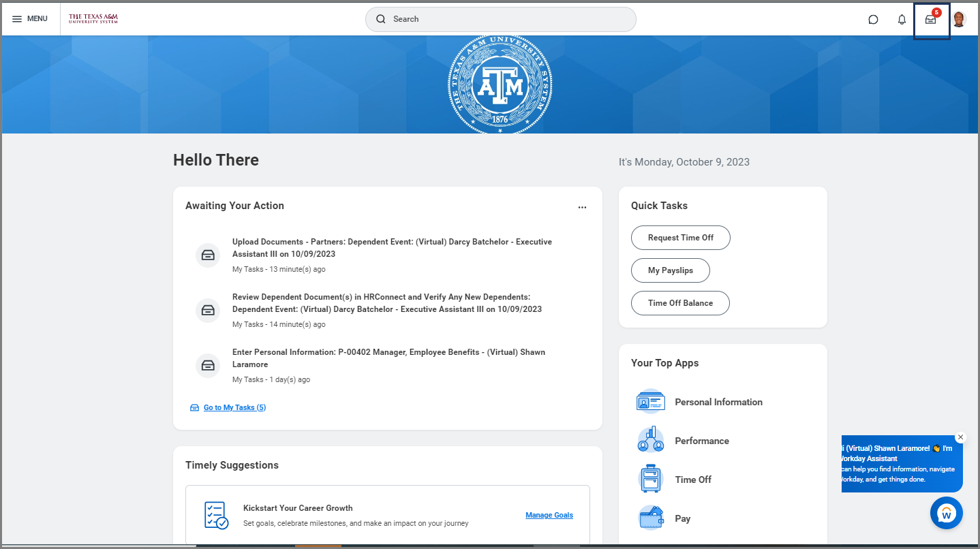The width and height of the screenshot is (980, 549).
Task: Expand the main MENU hamburger
Action: pyautogui.click(x=29, y=18)
